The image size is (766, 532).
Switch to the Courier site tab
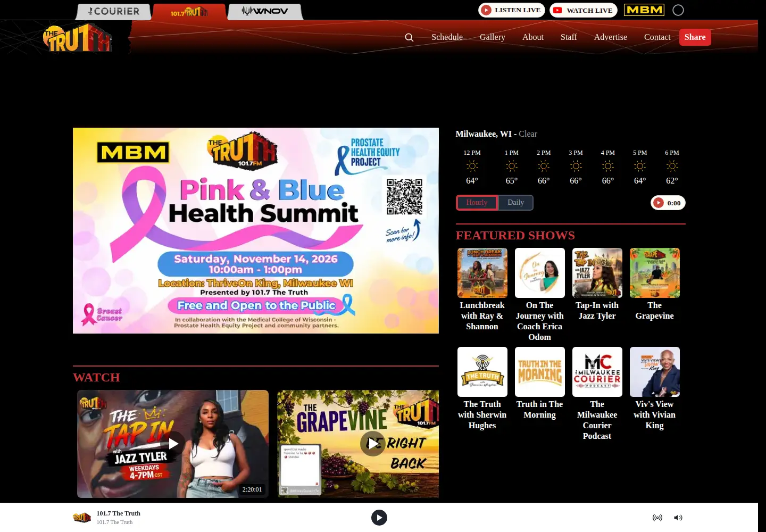pyautogui.click(x=114, y=11)
